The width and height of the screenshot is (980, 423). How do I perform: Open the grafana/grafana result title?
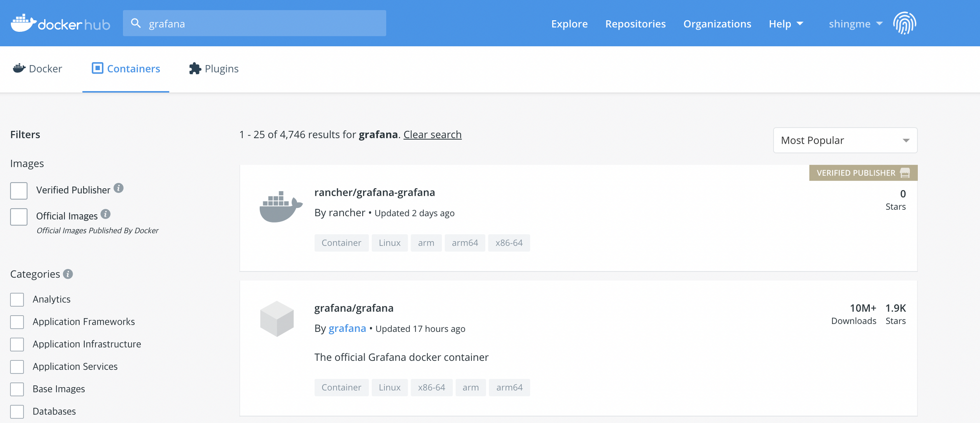[x=354, y=308]
